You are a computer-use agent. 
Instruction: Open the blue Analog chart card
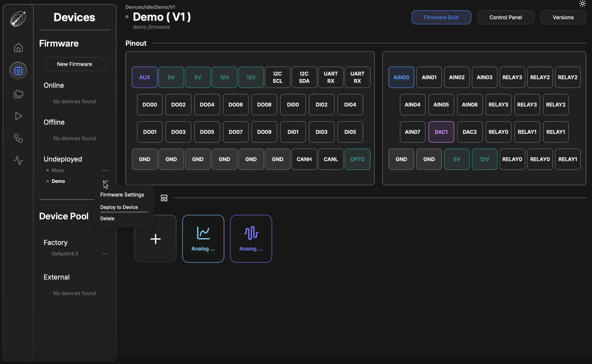203,239
